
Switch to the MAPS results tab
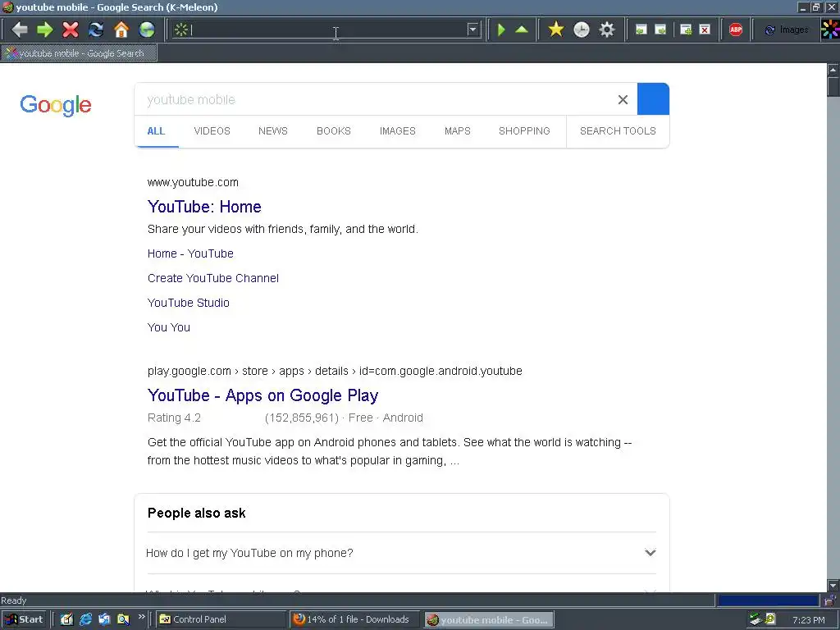458,131
